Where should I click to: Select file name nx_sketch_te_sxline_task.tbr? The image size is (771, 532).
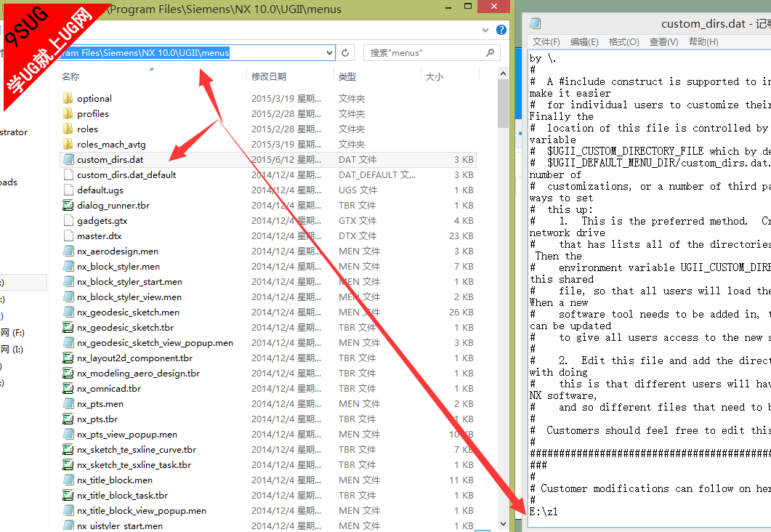[x=134, y=464]
